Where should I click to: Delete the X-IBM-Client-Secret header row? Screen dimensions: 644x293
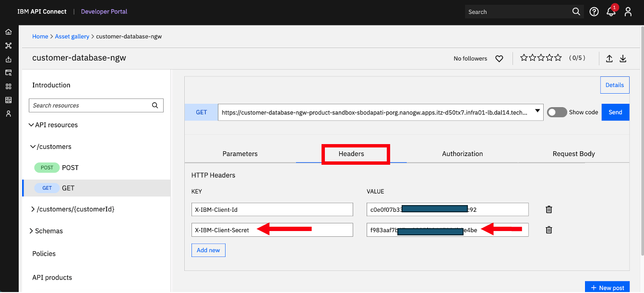point(549,230)
